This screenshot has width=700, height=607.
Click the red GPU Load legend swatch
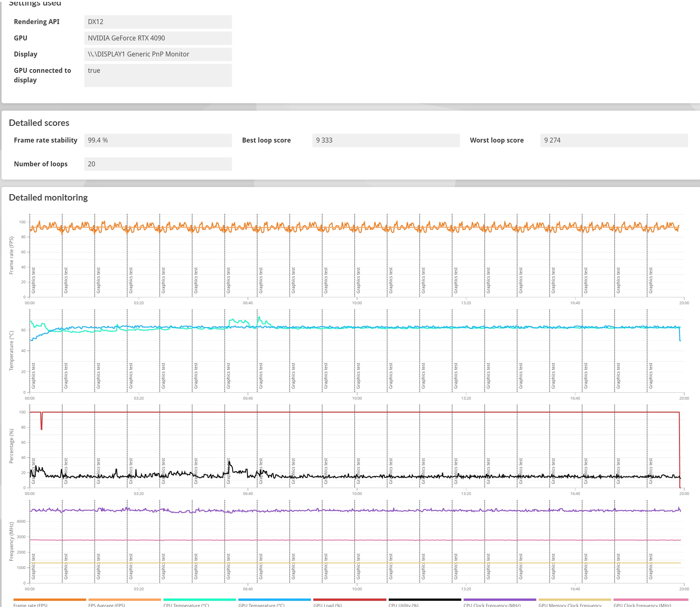[349, 600]
